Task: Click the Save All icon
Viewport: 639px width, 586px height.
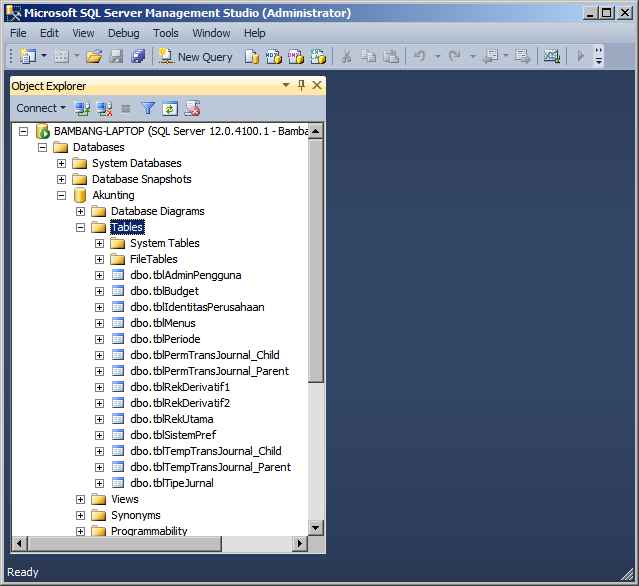Action: pyautogui.click(x=138, y=56)
